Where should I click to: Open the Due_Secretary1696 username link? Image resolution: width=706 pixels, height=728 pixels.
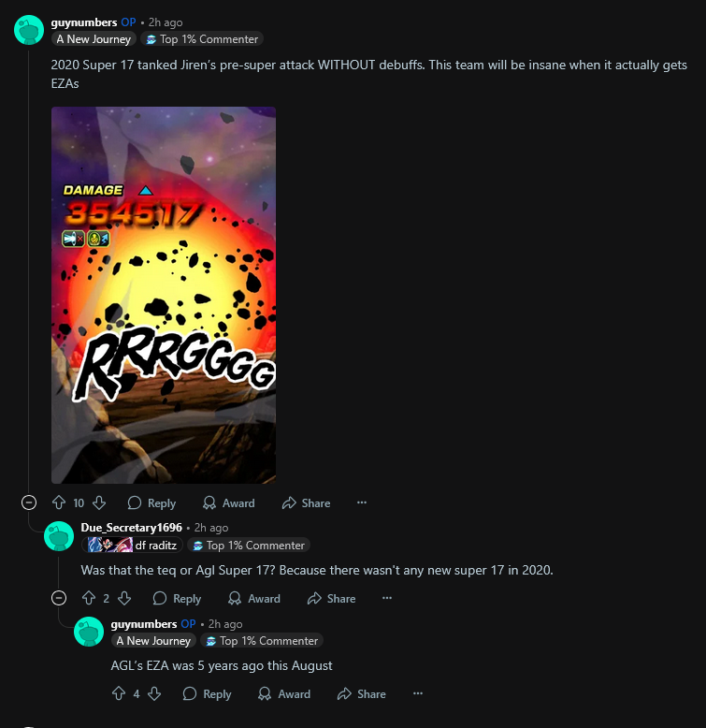click(x=131, y=528)
